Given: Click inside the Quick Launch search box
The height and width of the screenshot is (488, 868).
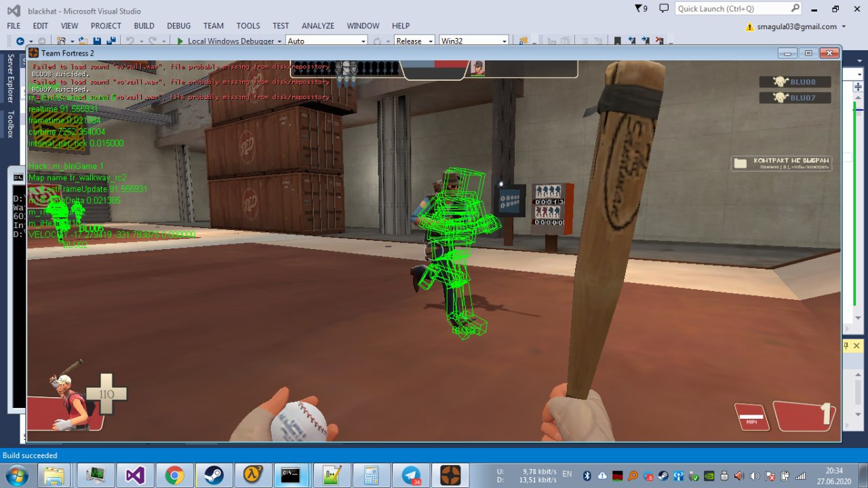Looking at the screenshot, I should click(738, 9).
